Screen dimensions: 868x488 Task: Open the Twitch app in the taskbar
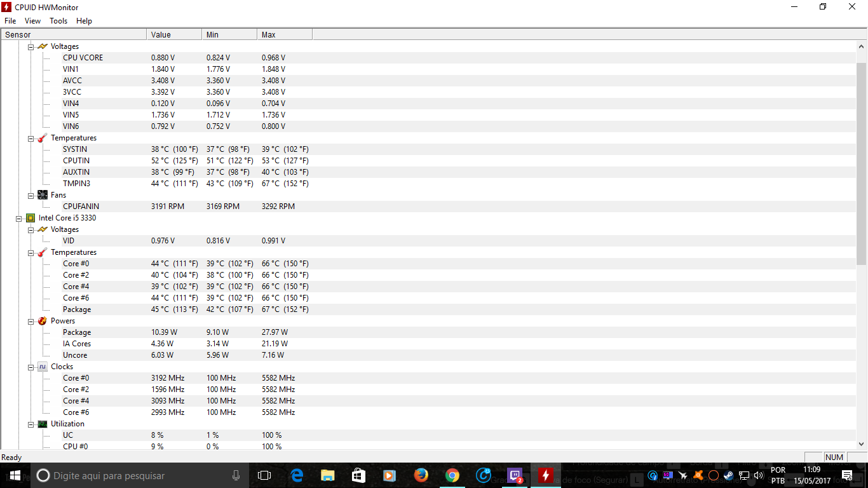515,475
